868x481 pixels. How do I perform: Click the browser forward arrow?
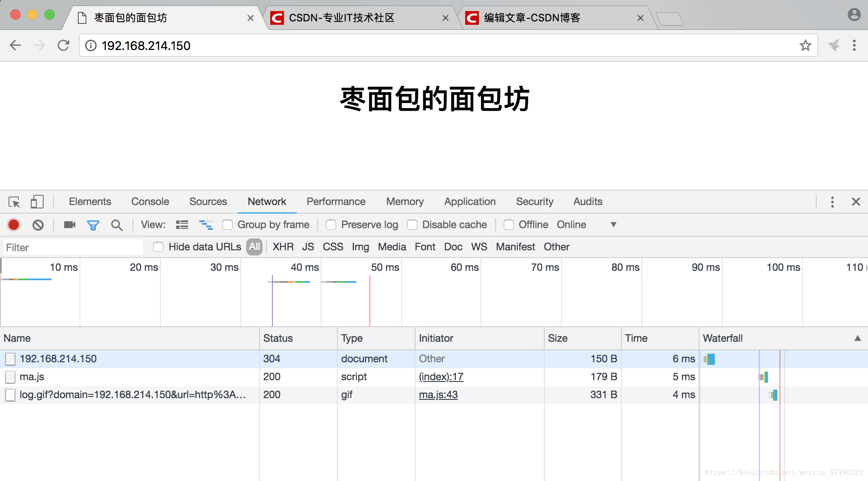point(39,45)
